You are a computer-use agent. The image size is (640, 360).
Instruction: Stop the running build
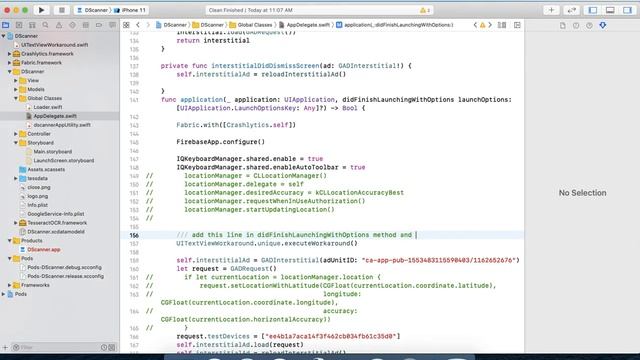point(62,10)
